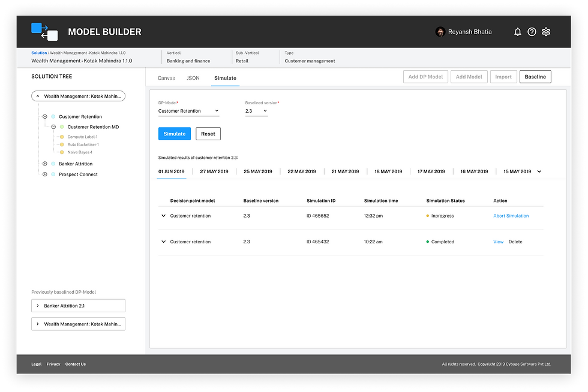
Task: Click Auto Bucketiser-1 yellow node dot
Action: 62,144
